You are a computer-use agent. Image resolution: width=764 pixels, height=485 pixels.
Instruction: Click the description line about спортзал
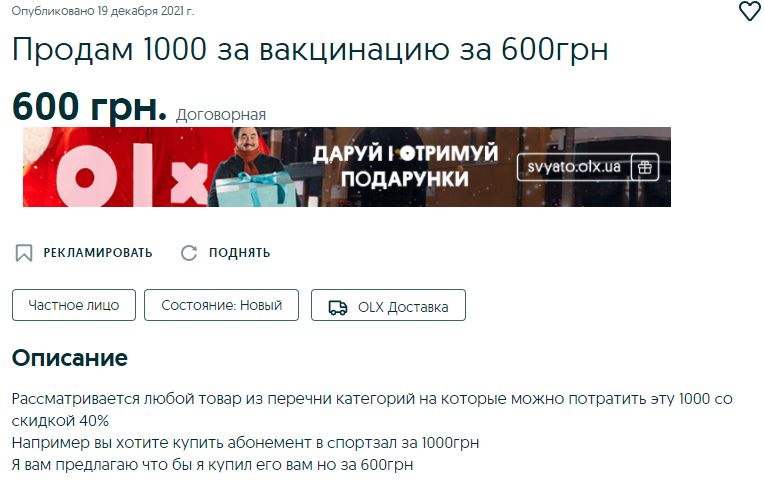point(246,443)
